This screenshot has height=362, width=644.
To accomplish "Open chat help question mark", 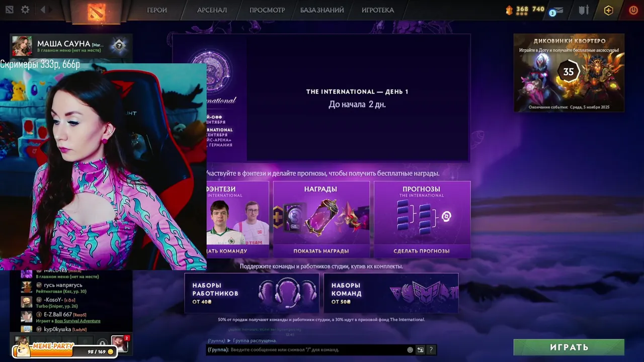I will pos(431,350).
